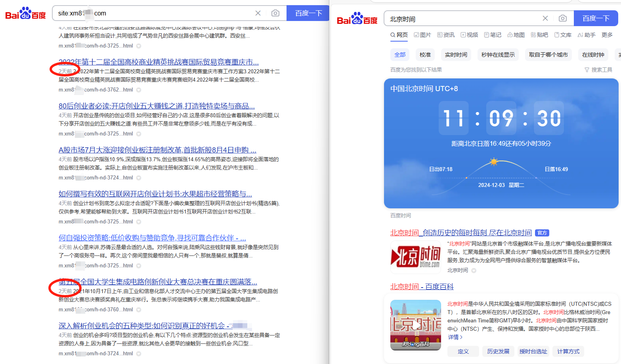This screenshot has height=364, width=621.
Task: Open the 北京时间 - 百度百科 link
Action: tap(422, 286)
